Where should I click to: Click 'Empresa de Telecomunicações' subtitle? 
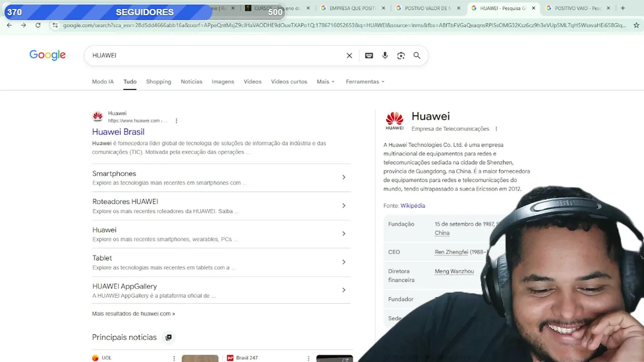[450, 129]
